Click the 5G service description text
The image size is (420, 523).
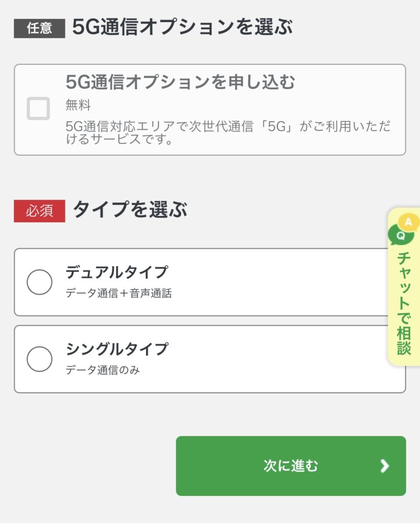228,132
